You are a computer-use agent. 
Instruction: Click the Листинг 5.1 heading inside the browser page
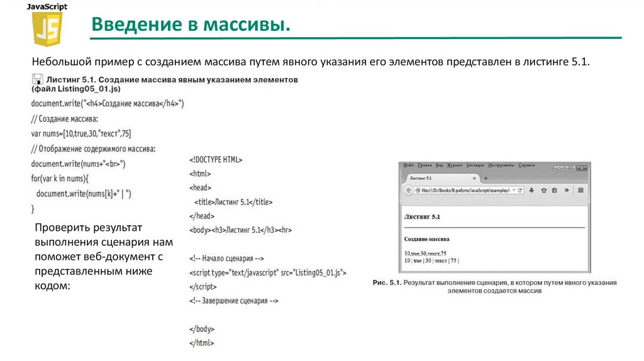[x=422, y=216]
